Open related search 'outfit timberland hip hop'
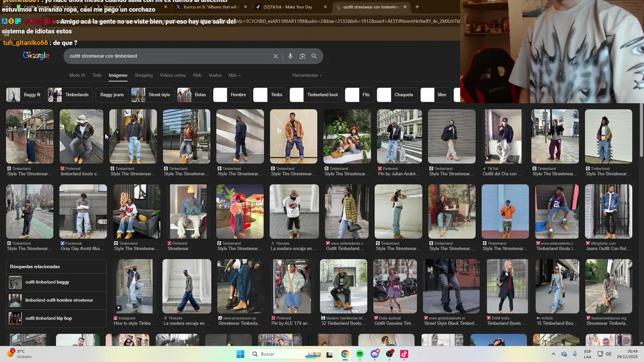Viewport: 644px width, 362px height. click(x=57, y=318)
